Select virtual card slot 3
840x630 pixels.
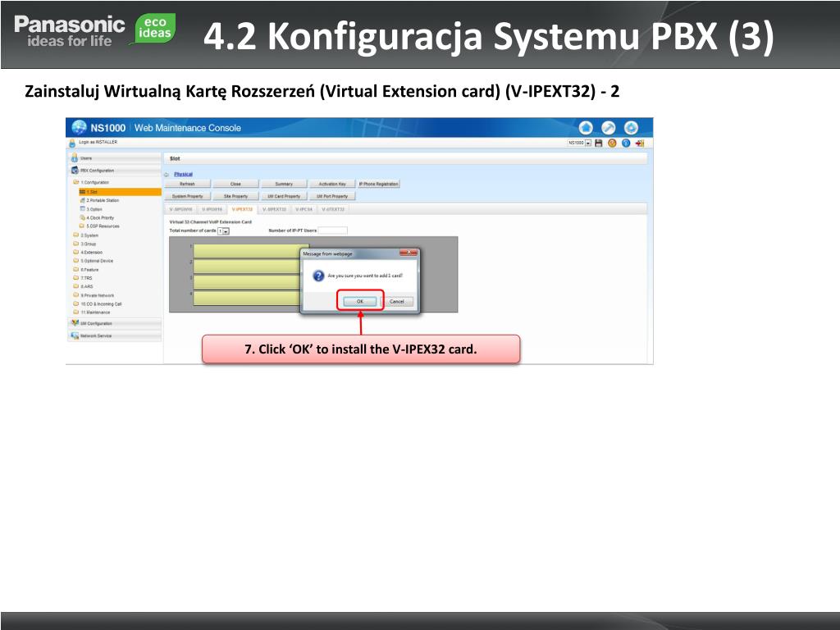[247, 282]
